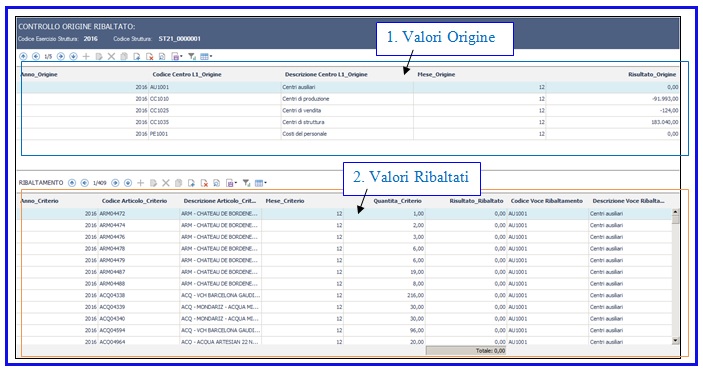Select ARM04476 article code cell
Viewport: 703px width, 370px height.
[139, 237]
